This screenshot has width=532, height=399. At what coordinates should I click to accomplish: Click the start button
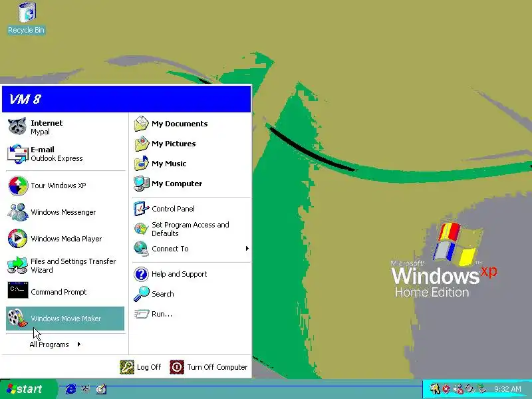(x=27, y=389)
